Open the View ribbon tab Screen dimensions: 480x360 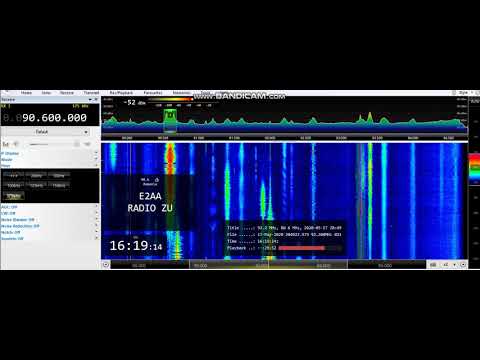coord(46,93)
